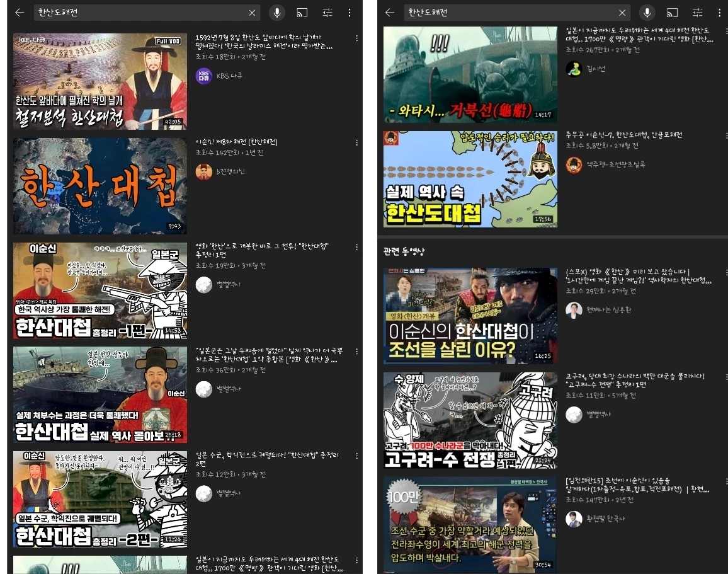Play 한산대첩 총정리 2편 thumbnail
This screenshot has width=728, height=574.
pos(100,499)
